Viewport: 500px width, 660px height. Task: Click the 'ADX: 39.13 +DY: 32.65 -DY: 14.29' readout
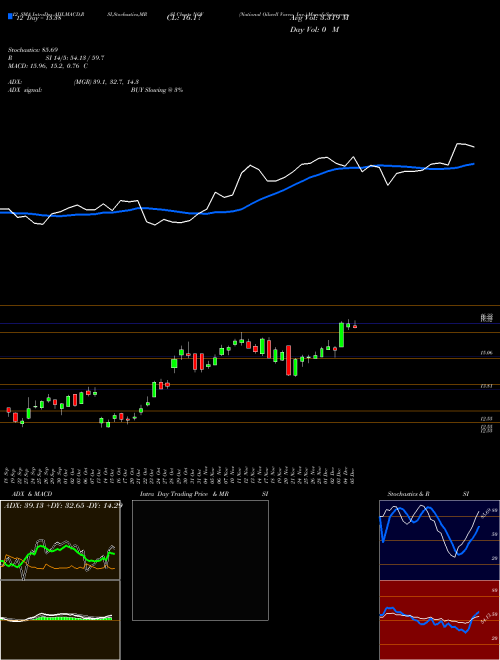tap(63, 505)
